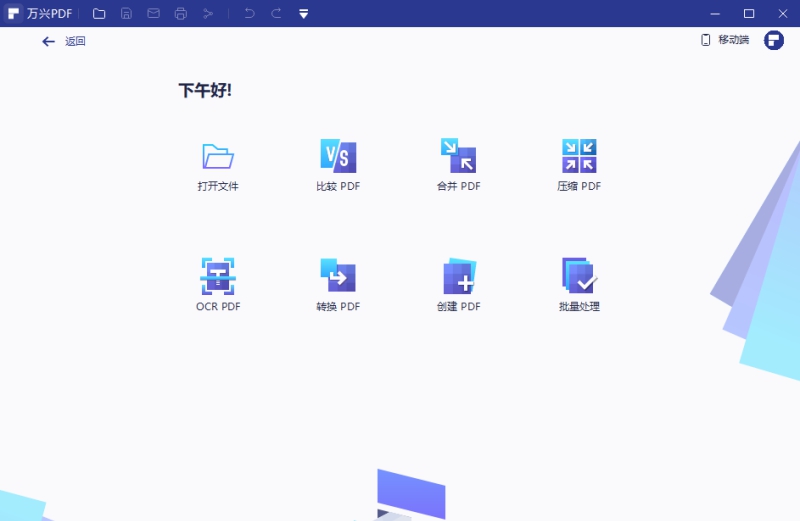Screen dimensions: 800x521
Task: Open the 移动端 mobile option
Action: [x=725, y=40]
